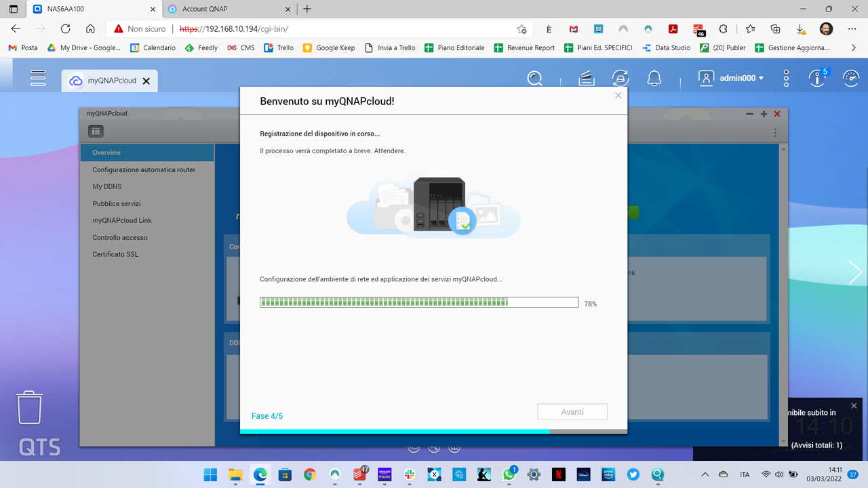Screen dimensions: 868x488
Task: Open the QTS main menu hamburger icon
Action: click(38, 78)
